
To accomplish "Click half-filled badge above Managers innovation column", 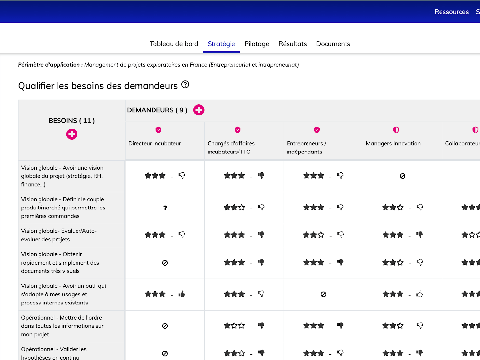I will click(x=396, y=130).
